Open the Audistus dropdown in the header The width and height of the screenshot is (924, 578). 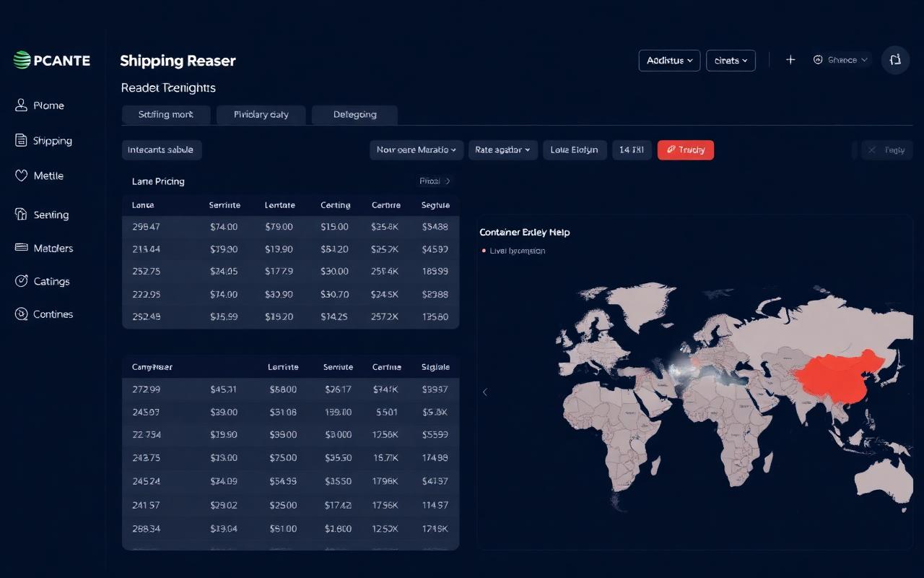point(668,61)
